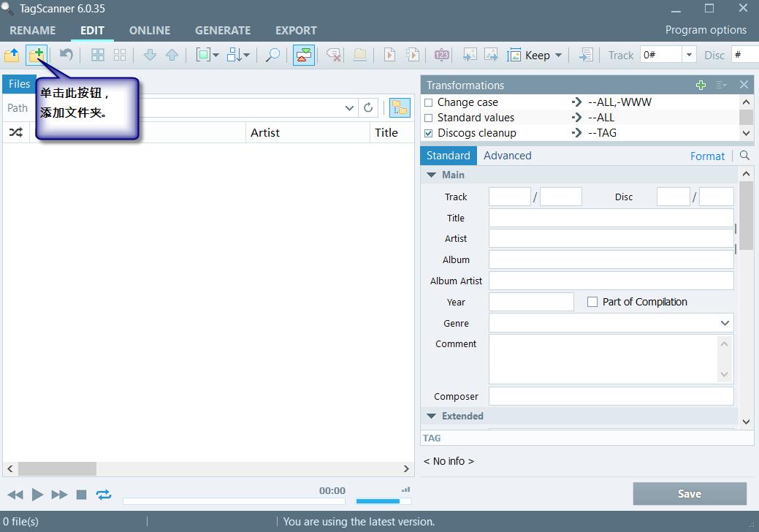The width and height of the screenshot is (759, 532).
Task: Click the search fields magnifier near Format
Action: [744, 156]
